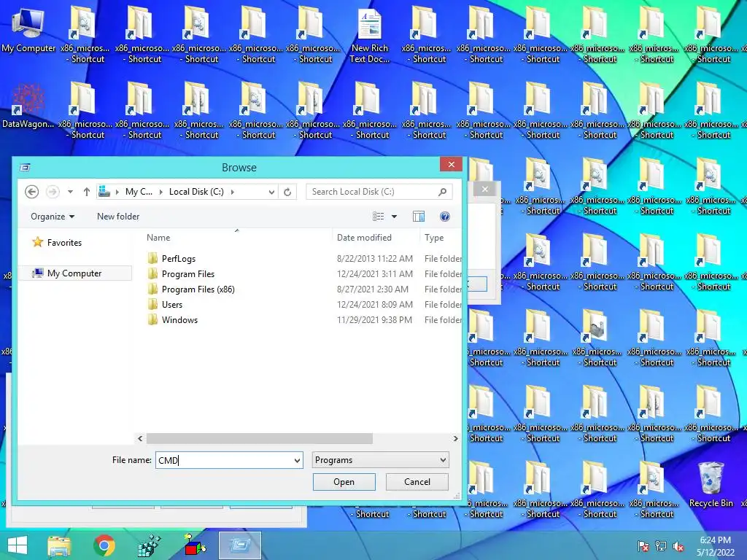This screenshot has width=747, height=560.
Task: Launch Google Chrome from the taskbar
Action: tap(104, 545)
